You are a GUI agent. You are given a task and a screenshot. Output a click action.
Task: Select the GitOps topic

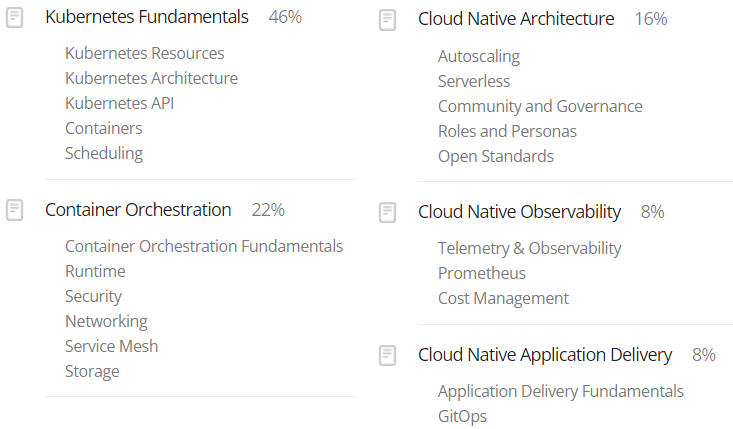click(x=462, y=416)
